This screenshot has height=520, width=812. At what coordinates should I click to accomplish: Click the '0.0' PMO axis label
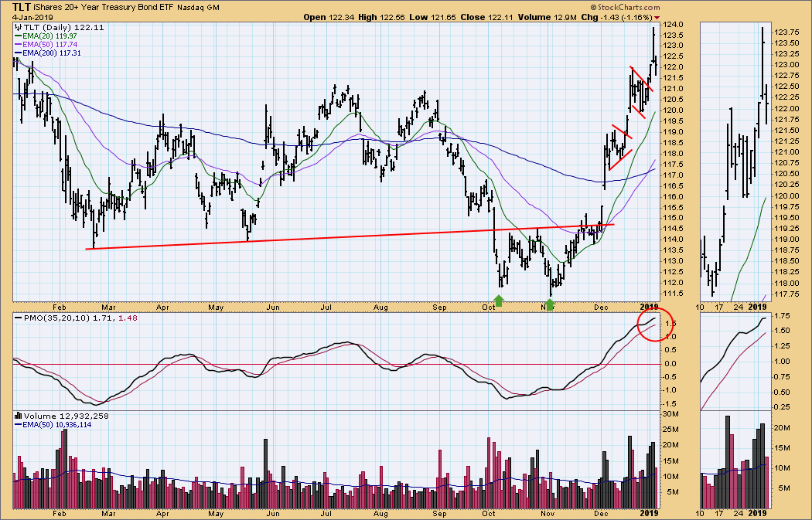coord(670,364)
